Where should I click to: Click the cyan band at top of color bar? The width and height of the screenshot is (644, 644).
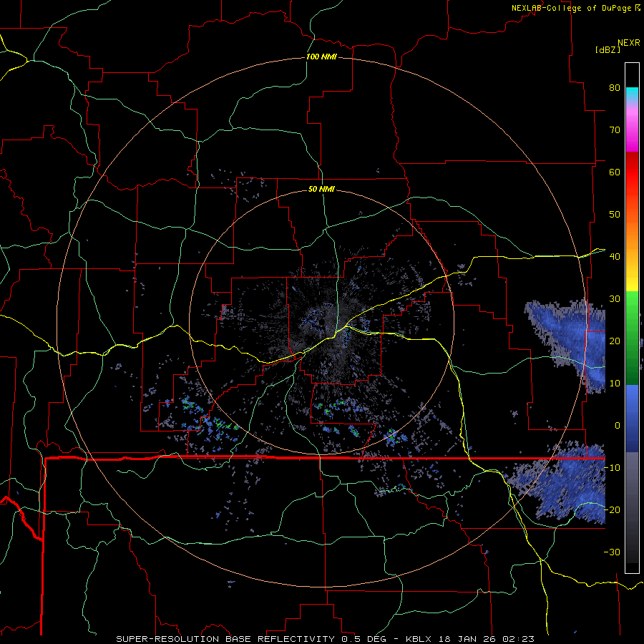[x=632, y=94]
